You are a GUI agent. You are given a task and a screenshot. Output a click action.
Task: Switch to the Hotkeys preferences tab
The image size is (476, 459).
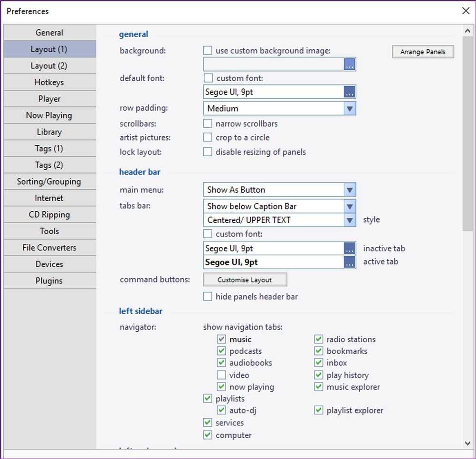(49, 83)
